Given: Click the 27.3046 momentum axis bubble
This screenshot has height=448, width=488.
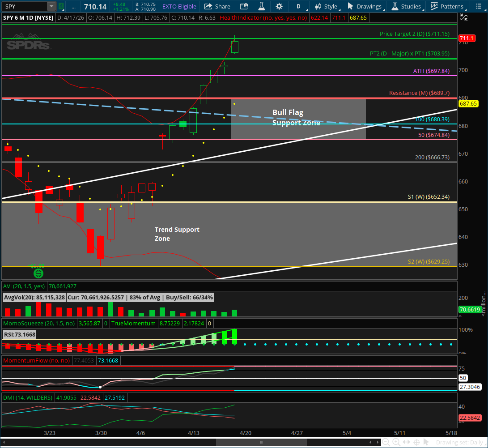Looking at the screenshot, I should [470, 387].
